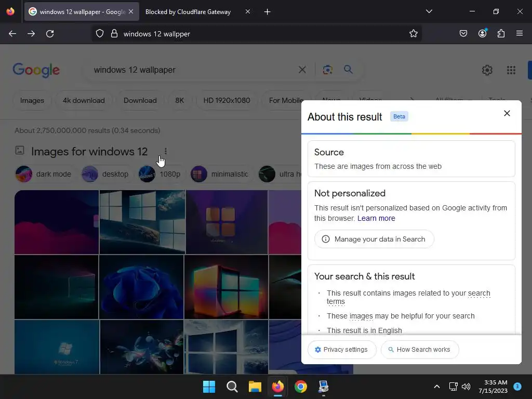The image size is (532, 399).
Task: Open the clock and date in taskbar
Action: tap(493, 387)
